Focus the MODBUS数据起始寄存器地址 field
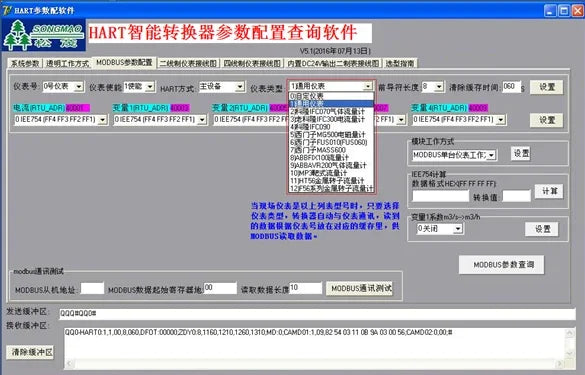The width and height of the screenshot is (585, 375). [x=220, y=288]
